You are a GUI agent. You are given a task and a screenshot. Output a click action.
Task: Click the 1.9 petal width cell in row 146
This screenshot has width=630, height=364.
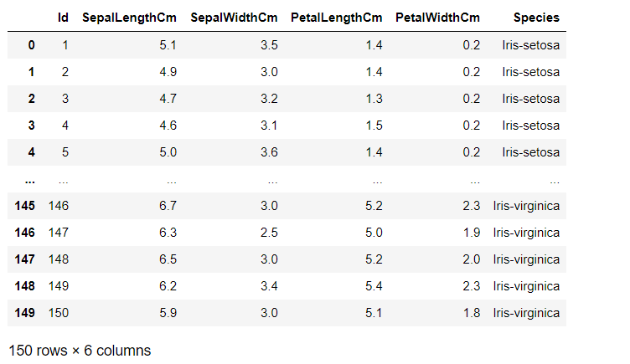point(472,233)
